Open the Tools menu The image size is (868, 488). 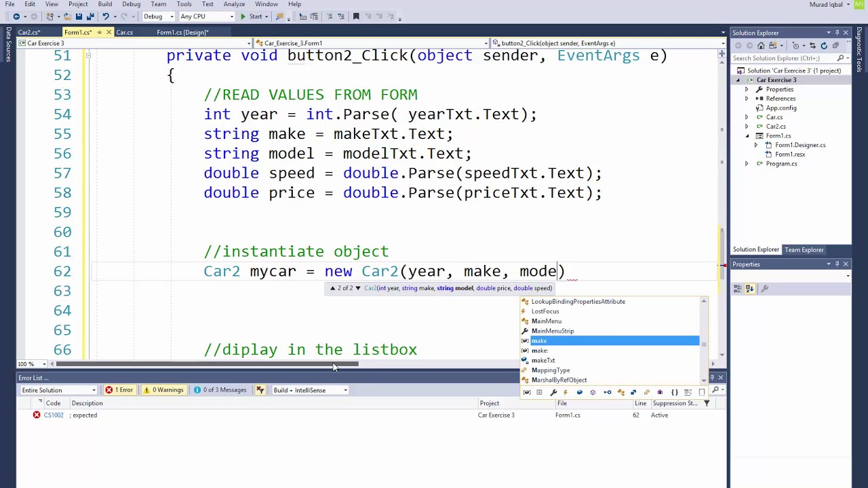point(184,4)
